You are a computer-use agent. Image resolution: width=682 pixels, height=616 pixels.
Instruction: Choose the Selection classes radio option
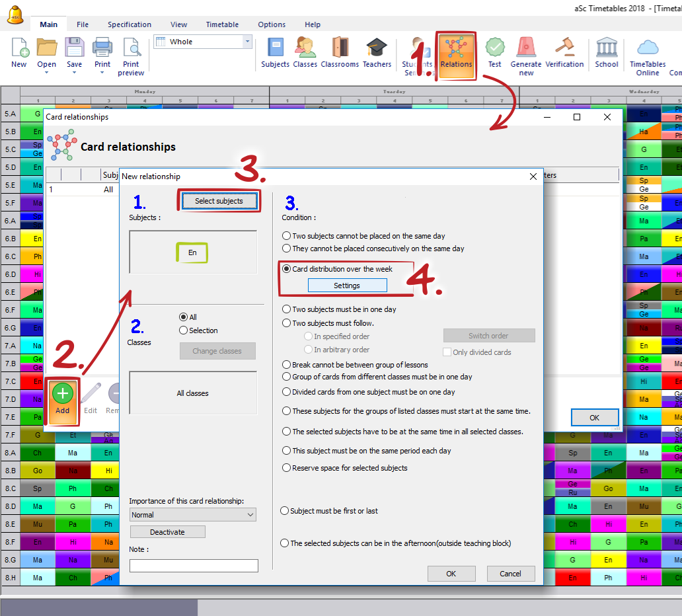click(x=184, y=330)
